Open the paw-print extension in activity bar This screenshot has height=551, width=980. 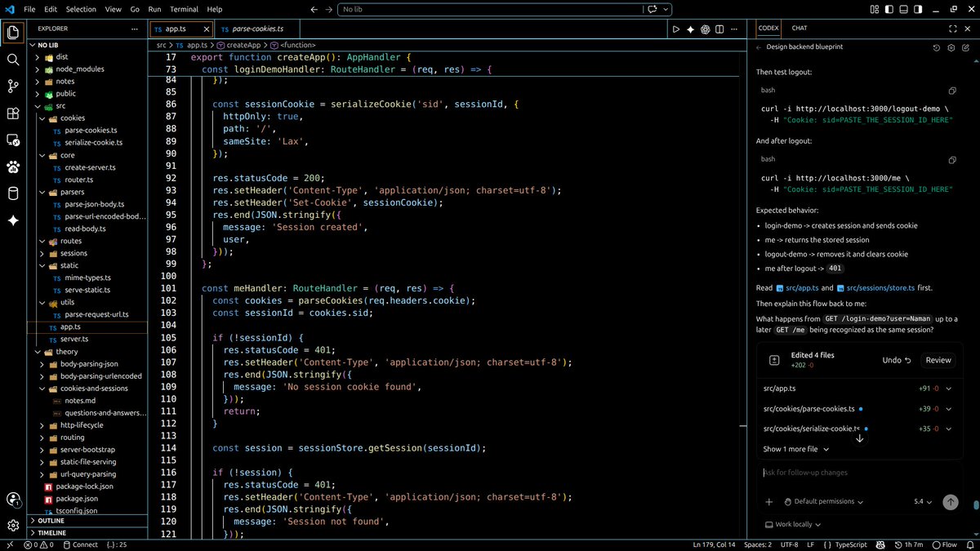[x=13, y=167]
